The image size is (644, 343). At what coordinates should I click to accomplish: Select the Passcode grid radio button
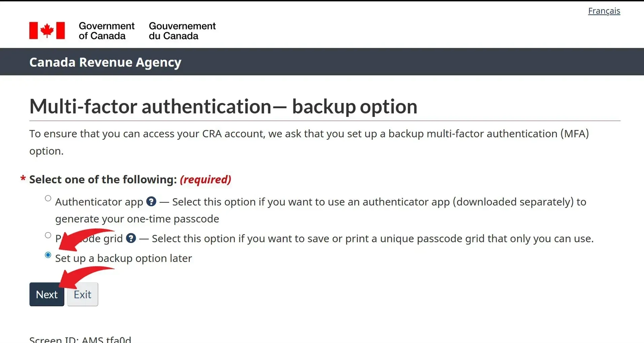48,235
